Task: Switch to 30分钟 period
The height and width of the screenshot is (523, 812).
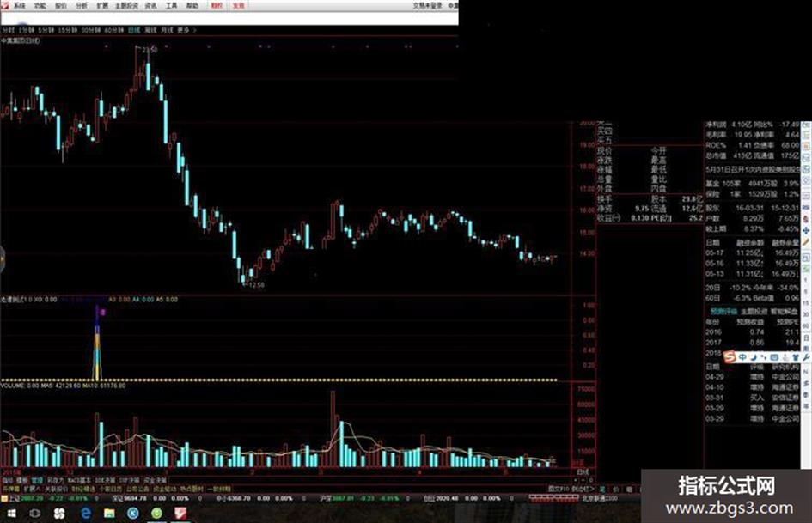Action: pyautogui.click(x=90, y=31)
